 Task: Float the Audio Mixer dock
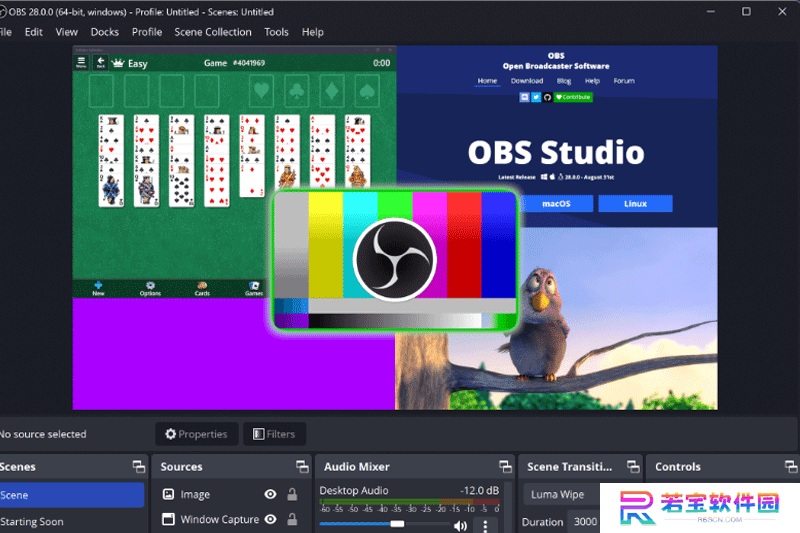pos(505,466)
